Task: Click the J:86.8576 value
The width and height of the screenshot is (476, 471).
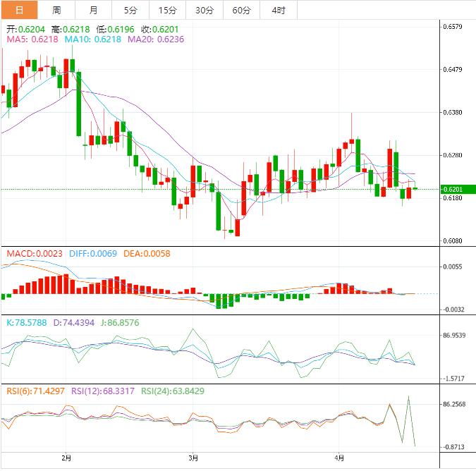Action: coord(120,322)
